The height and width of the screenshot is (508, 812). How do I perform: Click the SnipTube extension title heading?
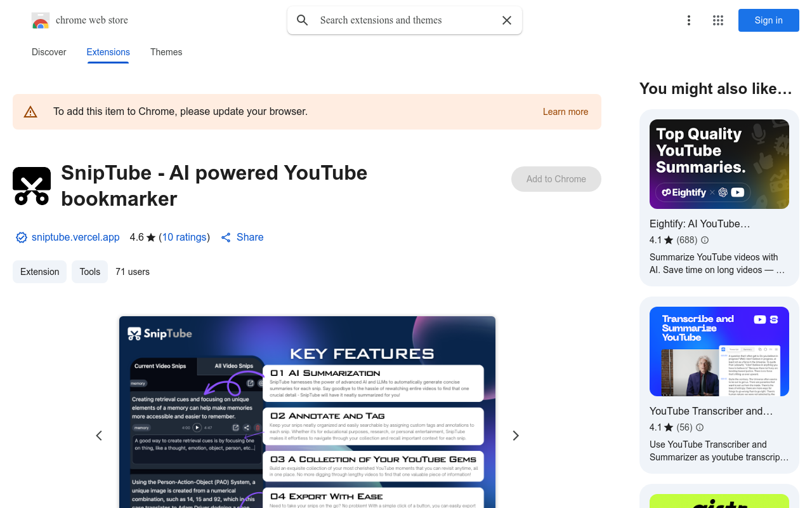click(x=214, y=185)
